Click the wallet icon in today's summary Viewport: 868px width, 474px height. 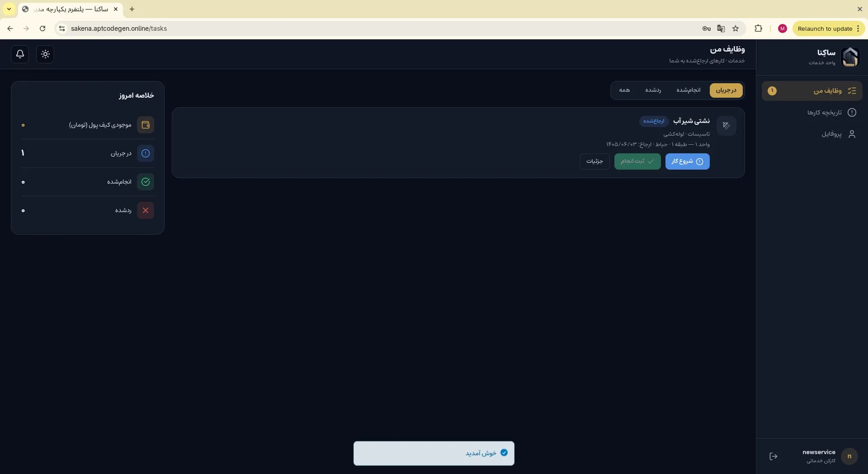(146, 125)
